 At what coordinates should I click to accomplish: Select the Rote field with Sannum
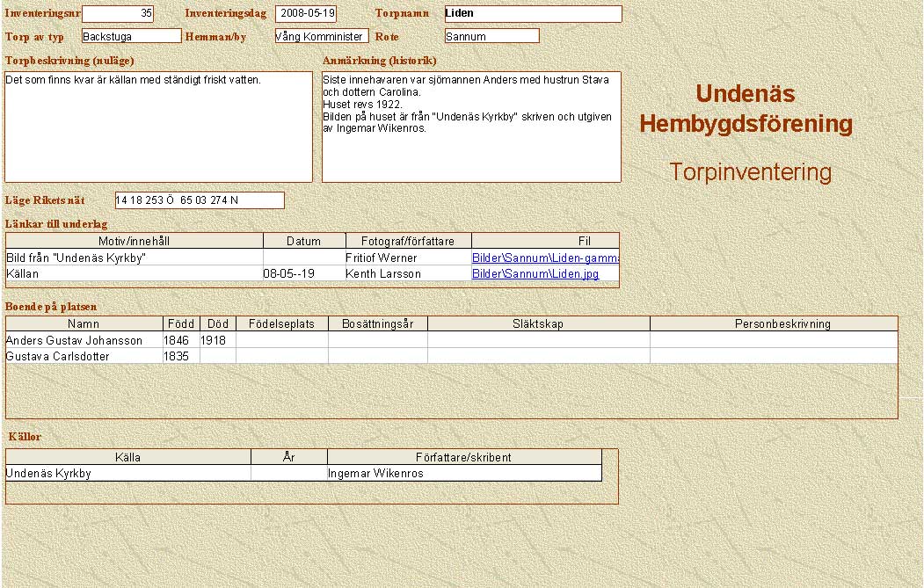click(x=491, y=36)
